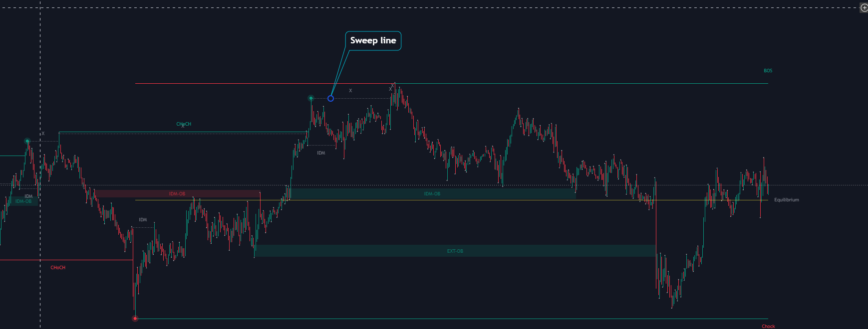868x329 pixels.
Task: Select the "Sweep line" callout text box
Action: (x=373, y=40)
